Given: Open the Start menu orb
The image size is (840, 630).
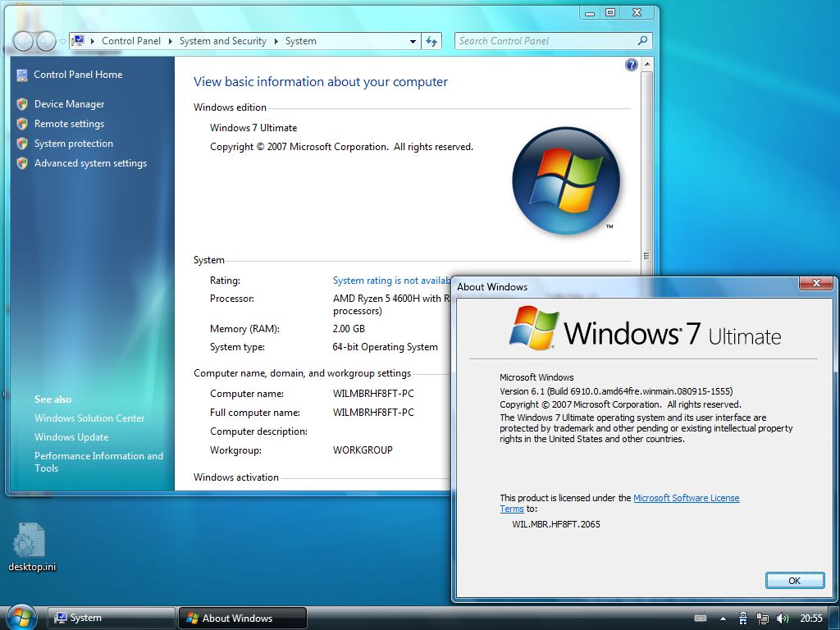Looking at the screenshot, I should 21,618.
